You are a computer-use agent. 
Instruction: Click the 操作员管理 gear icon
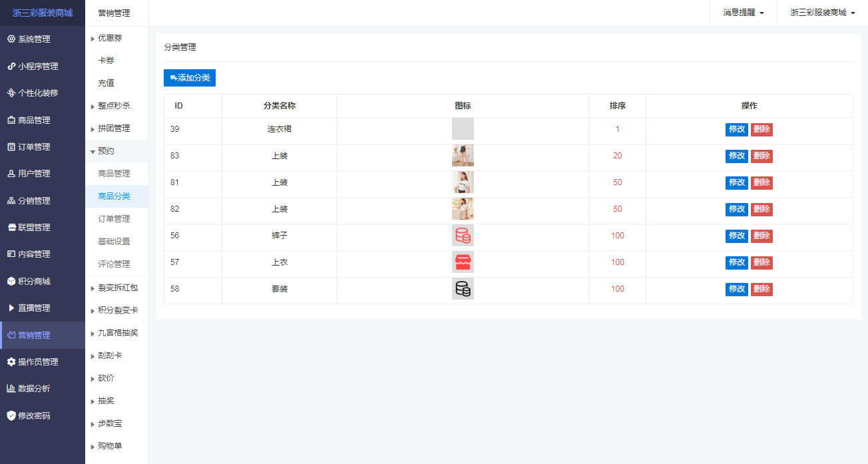pyautogui.click(x=11, y=362)
